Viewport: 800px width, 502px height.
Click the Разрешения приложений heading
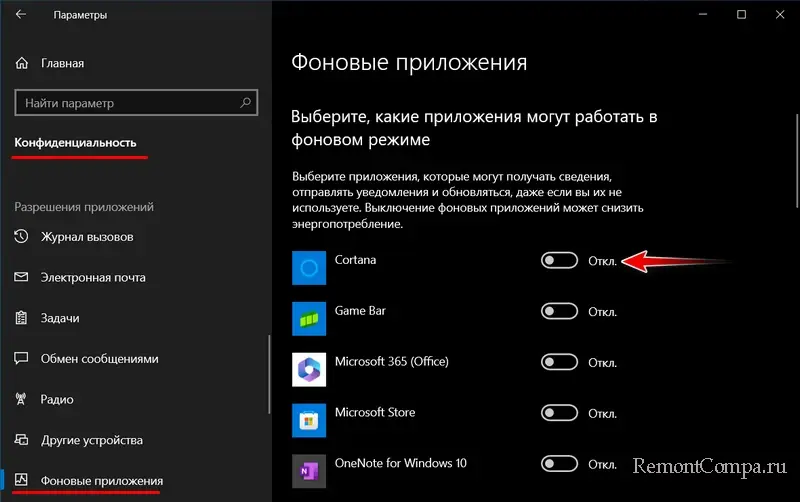(84, 207)
